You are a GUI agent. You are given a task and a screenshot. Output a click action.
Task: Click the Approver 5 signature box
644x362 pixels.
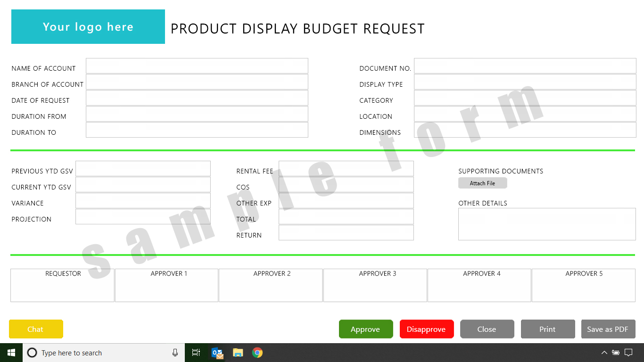pos(584,285)
